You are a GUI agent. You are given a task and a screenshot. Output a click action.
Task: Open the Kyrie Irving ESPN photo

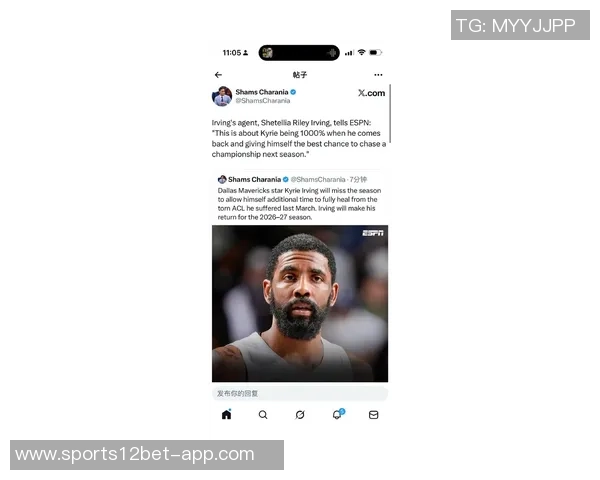tap(300, 304)
